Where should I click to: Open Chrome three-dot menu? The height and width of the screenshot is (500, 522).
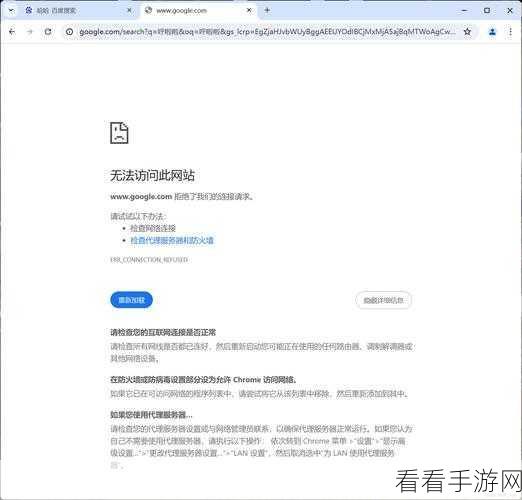(510, 32)
